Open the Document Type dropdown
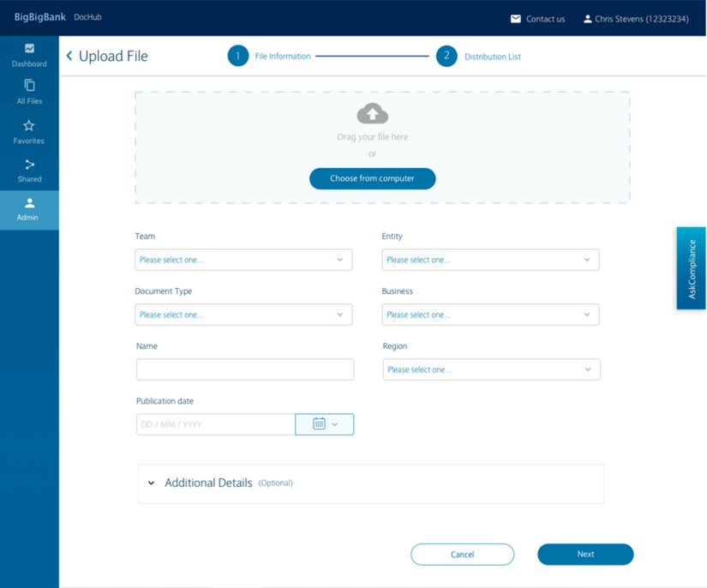707x588 pixels. (243, 315)
